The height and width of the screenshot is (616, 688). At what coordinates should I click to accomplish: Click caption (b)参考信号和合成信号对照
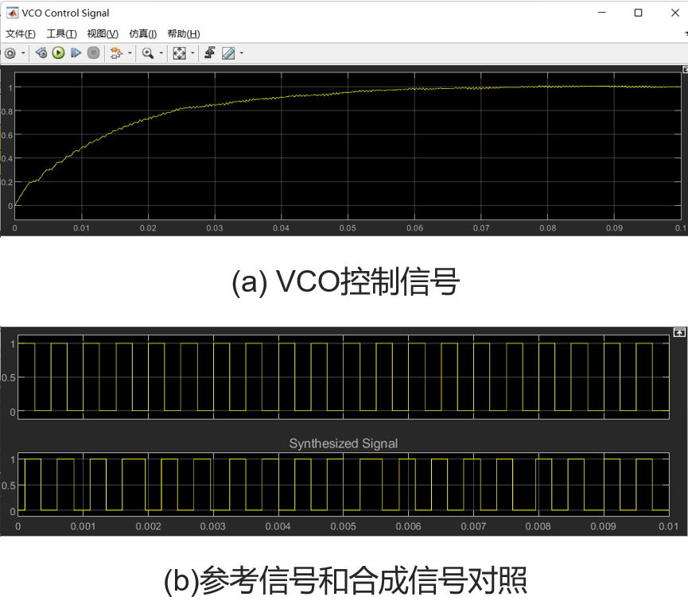345,580
